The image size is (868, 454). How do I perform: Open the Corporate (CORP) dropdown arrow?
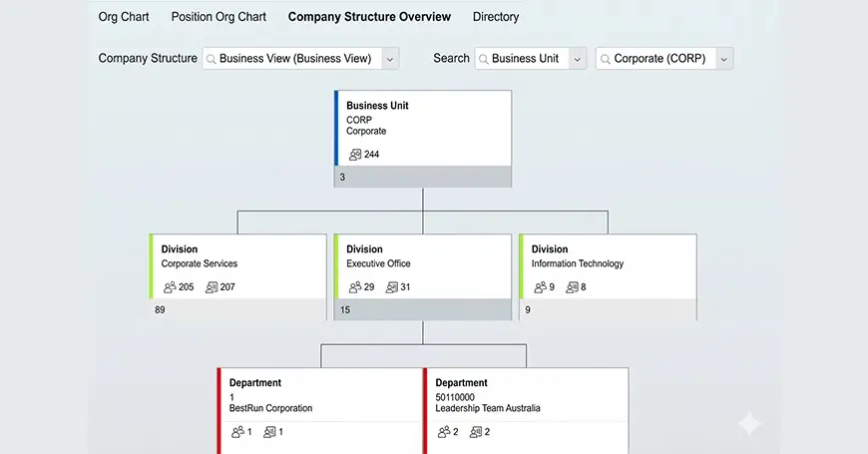click(723, 59)
